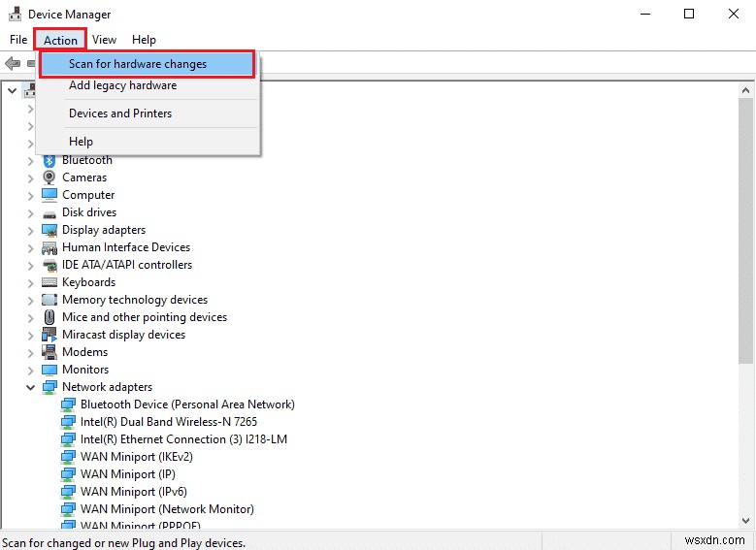Collapse the root computer node
756x550 pixels.
click(x=12, y=90)
